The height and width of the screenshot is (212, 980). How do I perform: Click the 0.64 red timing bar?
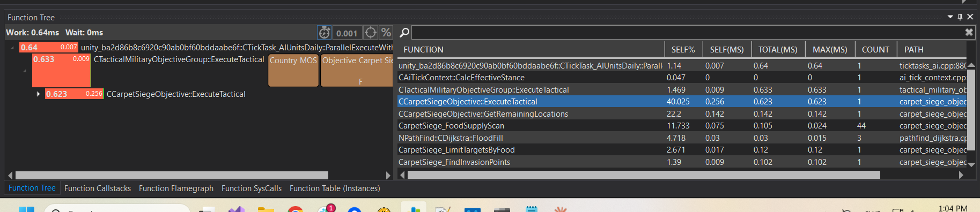(49, 47)
